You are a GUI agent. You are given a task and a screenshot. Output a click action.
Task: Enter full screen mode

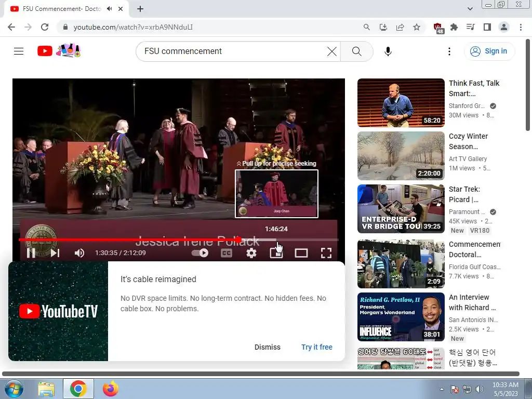(x=326, y=253)
